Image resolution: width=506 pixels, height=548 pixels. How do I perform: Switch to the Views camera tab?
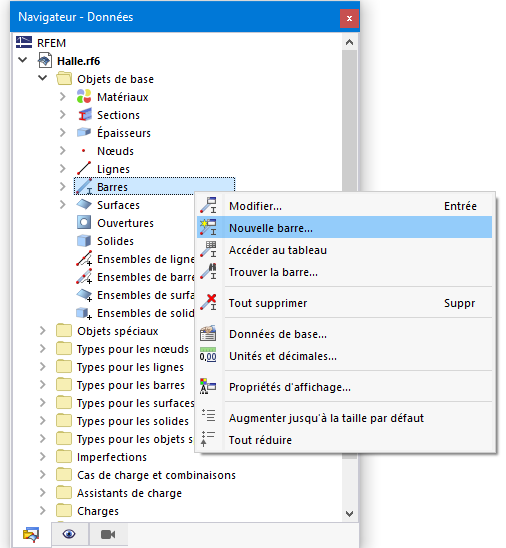tap(108, 534)
